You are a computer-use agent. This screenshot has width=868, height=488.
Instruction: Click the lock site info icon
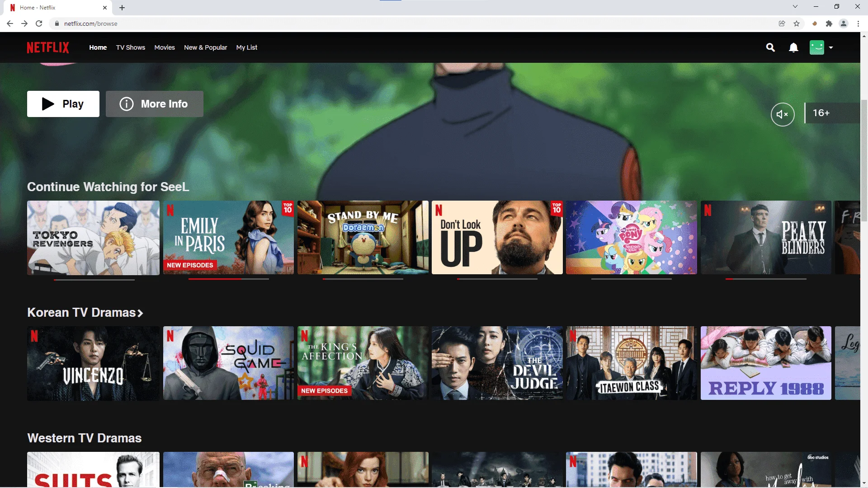tap(57, 23)
